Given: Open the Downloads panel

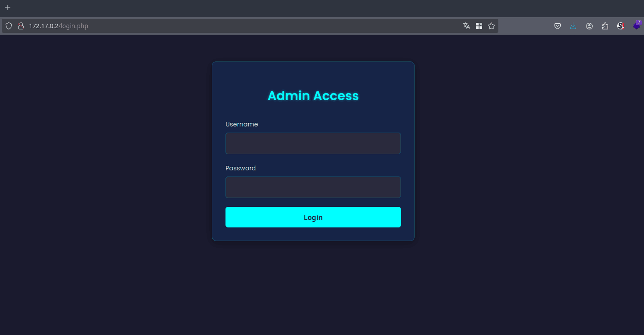Looking at the screenshot, I should pos(573,26).
